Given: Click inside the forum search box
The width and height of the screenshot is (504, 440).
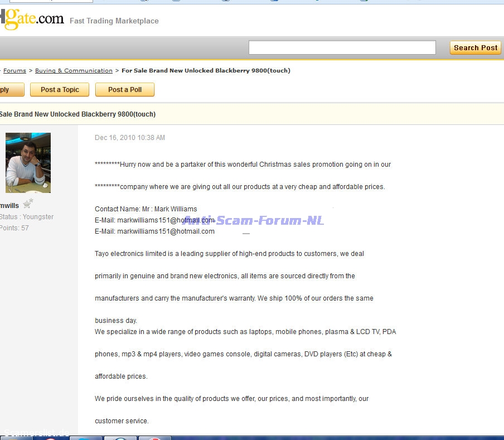Looking at the screenshot, I should tap(342, 48).
